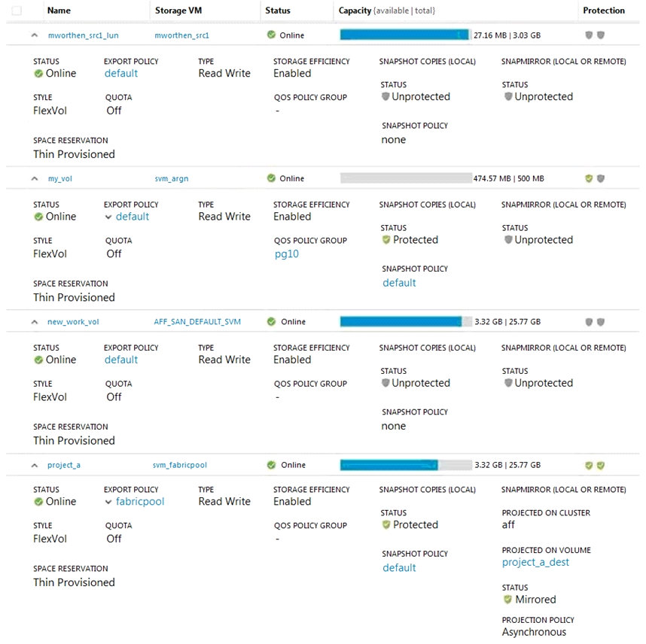Open the svm_fabricpool storage VM link

coord(180,465)
